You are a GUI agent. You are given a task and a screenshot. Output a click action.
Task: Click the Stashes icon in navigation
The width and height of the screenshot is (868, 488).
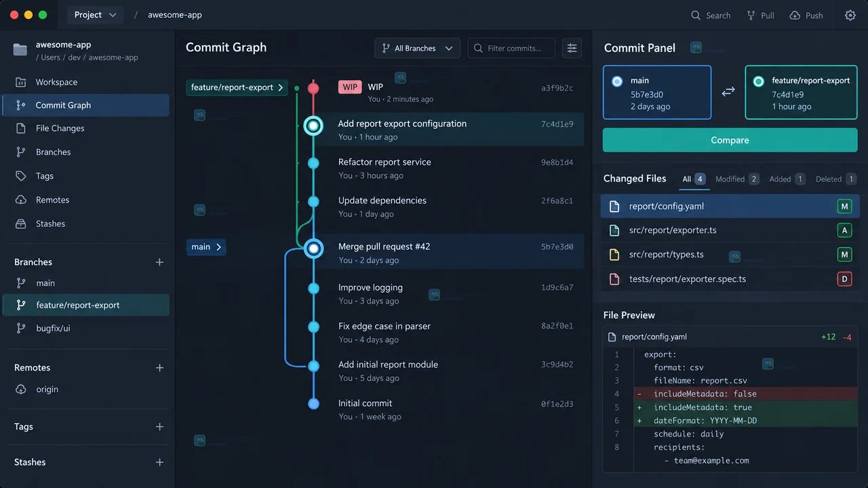(x=20, y=224)
